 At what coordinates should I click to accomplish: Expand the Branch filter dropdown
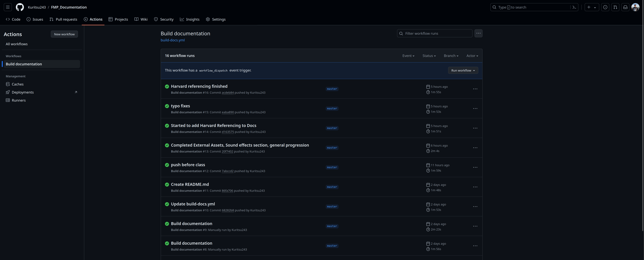click(451, 56)
